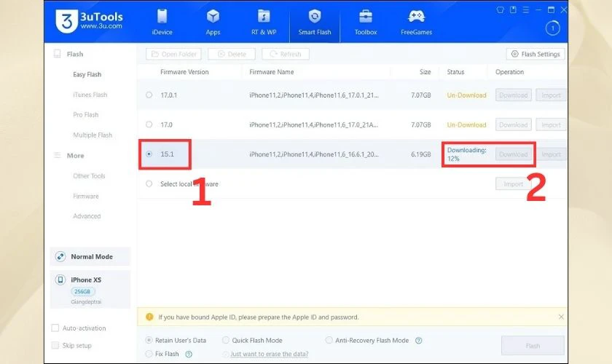Open the FreeGames controller icon

tap(417, 17)
